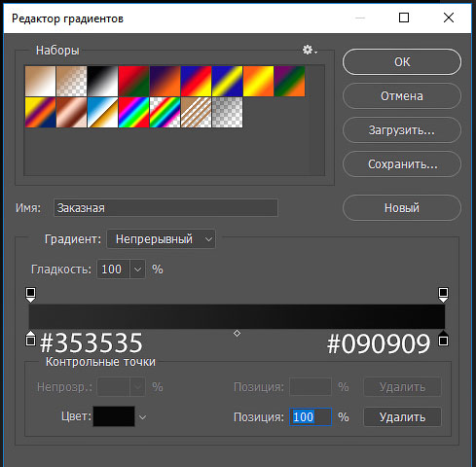Open the Градиент type dropdown Непрерывный

(x=161, y=239)
